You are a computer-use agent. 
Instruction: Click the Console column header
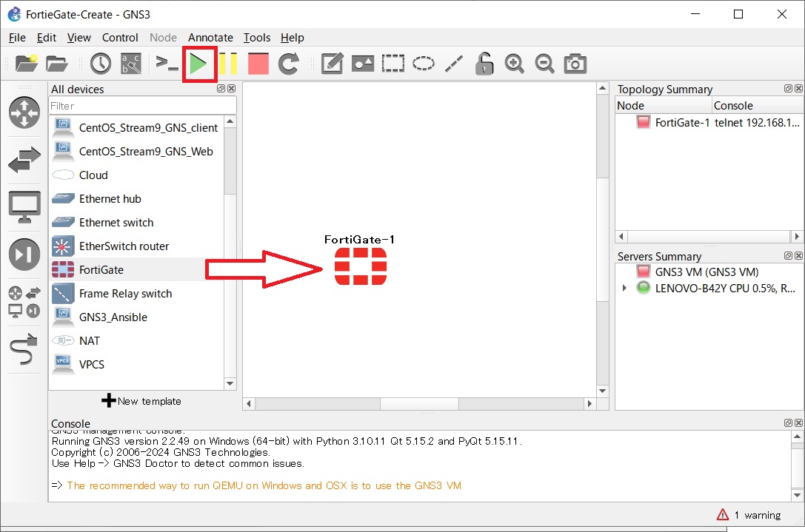click(x=758, y=106)
